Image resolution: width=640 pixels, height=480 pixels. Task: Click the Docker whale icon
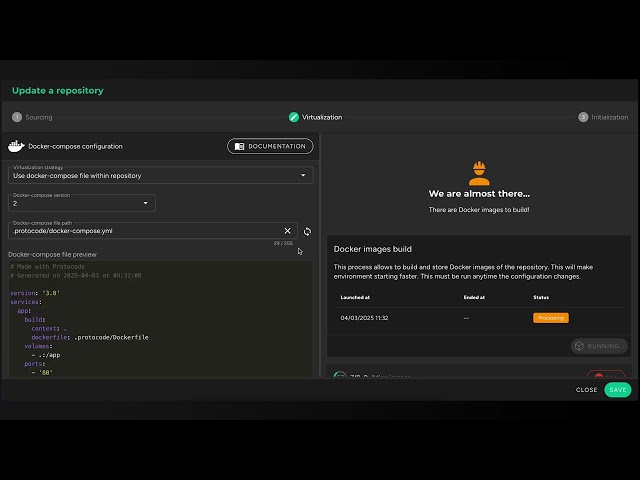[16, 146]
